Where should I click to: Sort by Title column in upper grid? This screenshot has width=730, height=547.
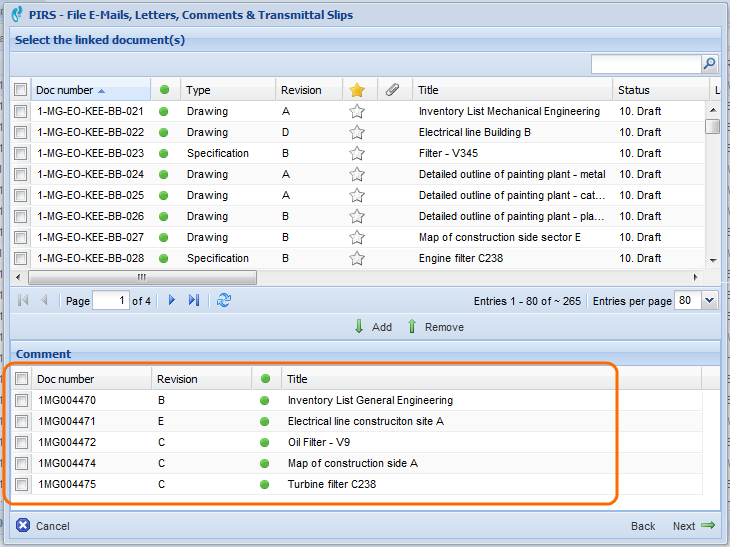coord(513,90)
